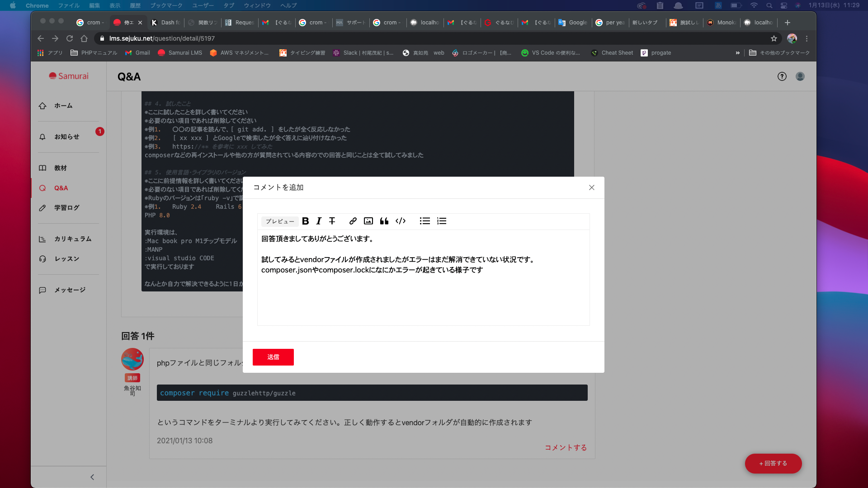Apply bold formatting in the comment editor

click(306, 221)
